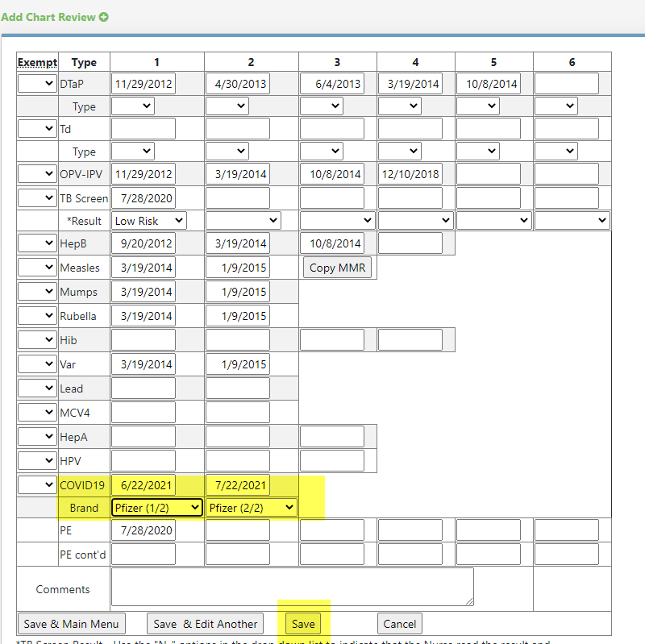Click inside the Comments text area
Viewport: 645px width, 644px height.
(293, 587)
